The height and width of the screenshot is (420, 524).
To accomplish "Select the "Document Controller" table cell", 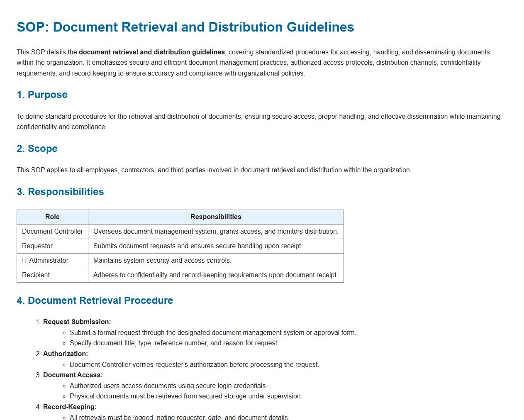I will pyautogui.click(x=52, y=232).
